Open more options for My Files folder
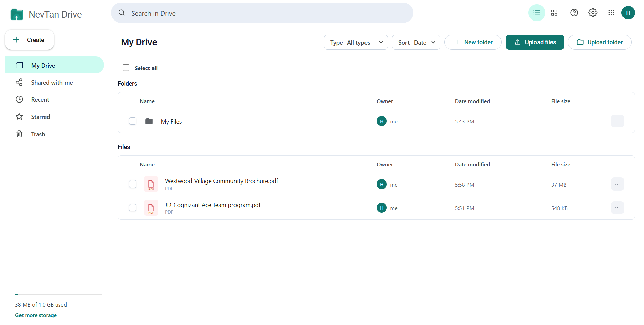644x325 pixels. pos(617,121)
